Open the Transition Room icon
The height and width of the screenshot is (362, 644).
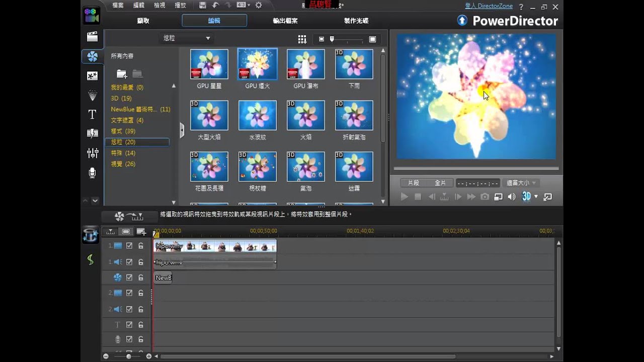point(92,133)
